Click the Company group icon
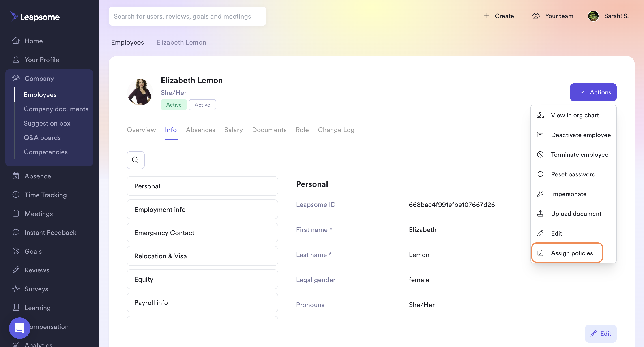644x347 pixels. point(16,78)
